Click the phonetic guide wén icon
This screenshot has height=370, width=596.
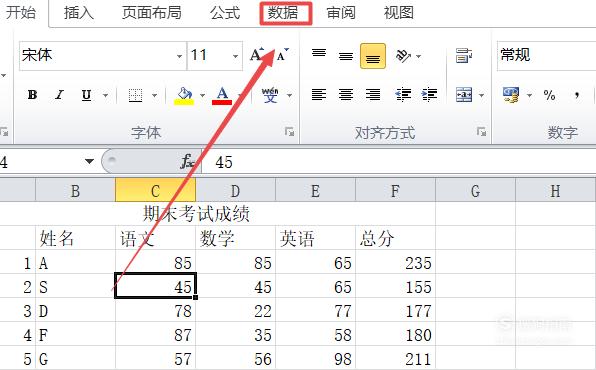tap(270, 95)
